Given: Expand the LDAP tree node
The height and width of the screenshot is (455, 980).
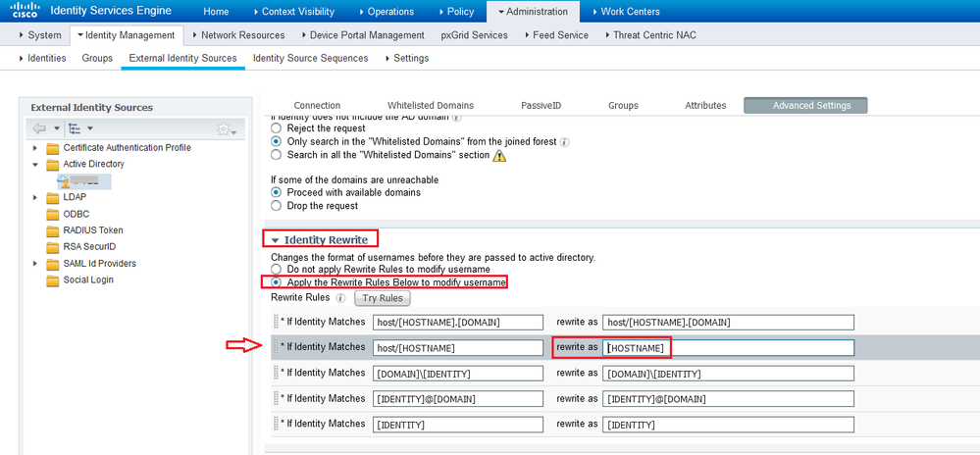Looking at the screenshot, I should point(35,198).
